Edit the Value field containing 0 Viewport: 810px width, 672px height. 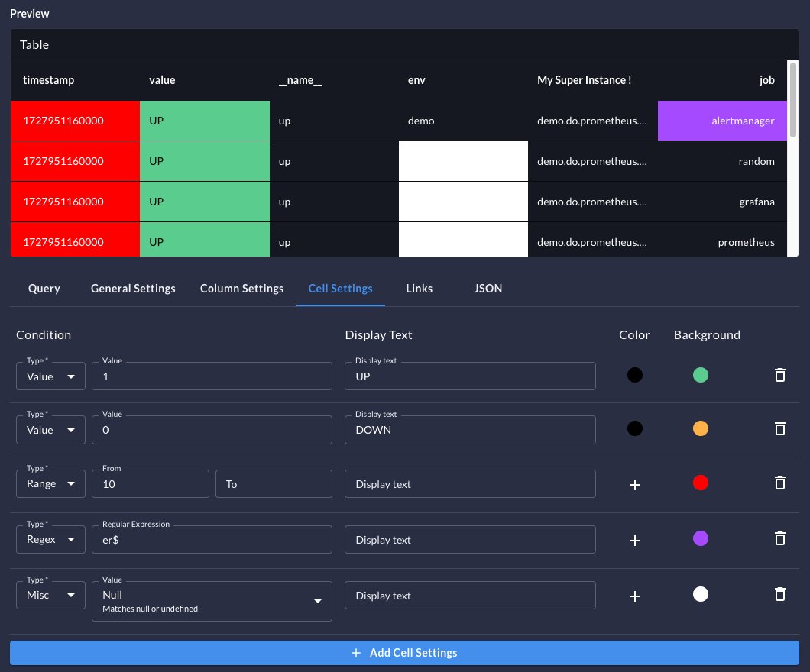click(x=212, y=430)
